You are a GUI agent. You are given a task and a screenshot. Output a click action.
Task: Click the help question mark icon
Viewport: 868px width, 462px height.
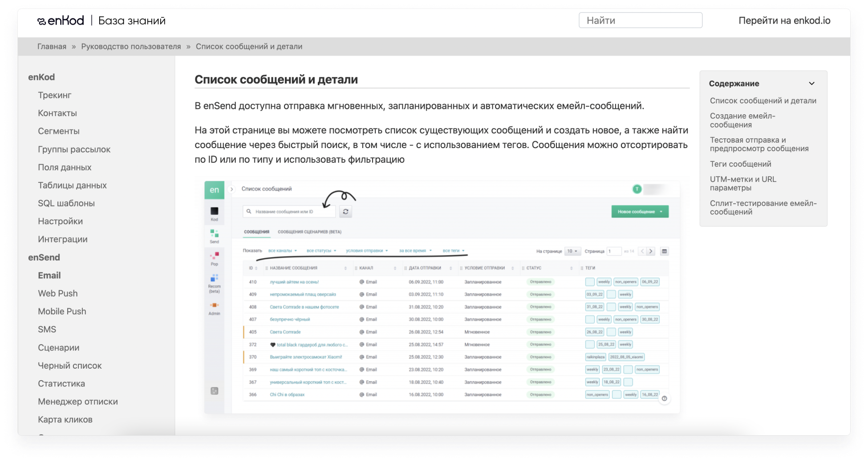(x=664, y=398)
